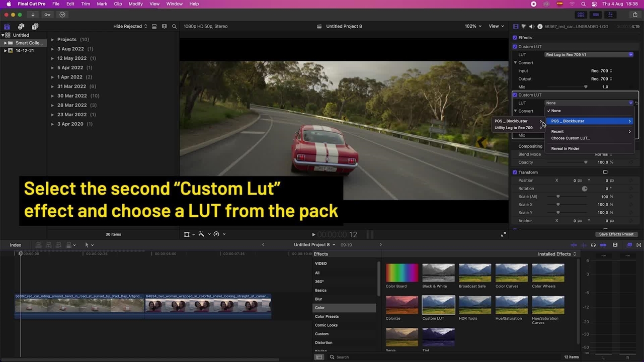644x362 pixels.
Task: Toggle viewer fullscreen arrows icon
Action: click(503, 234)
